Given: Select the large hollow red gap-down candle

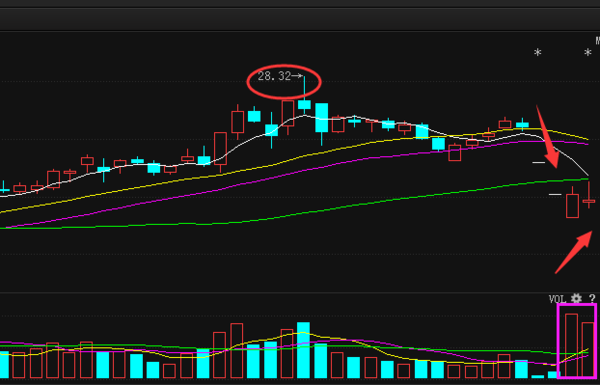Looking at the screenshot, I should 572,202.
